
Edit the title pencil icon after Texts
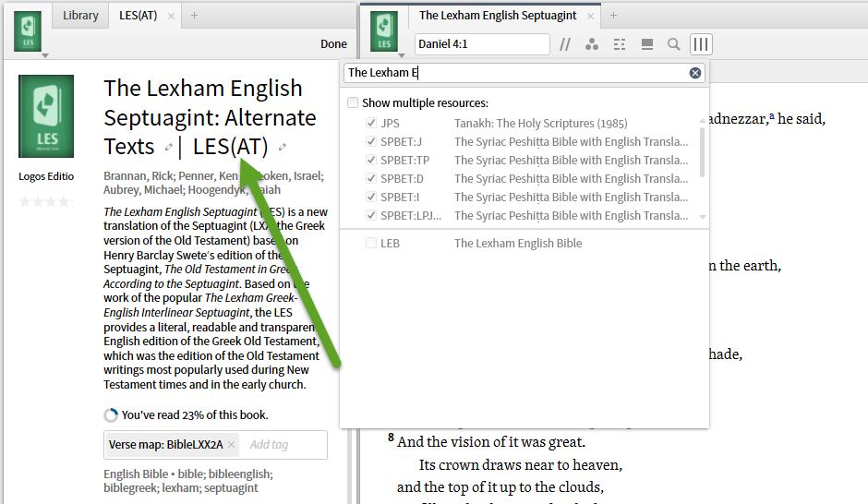(x=168, y=147)
